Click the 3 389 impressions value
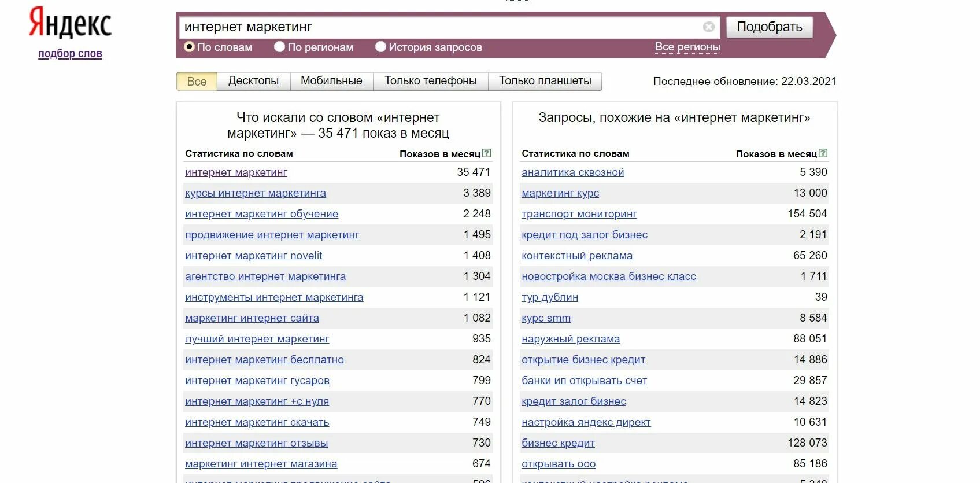The width and height of the screenshot is (980, 483). coord(477,193)
